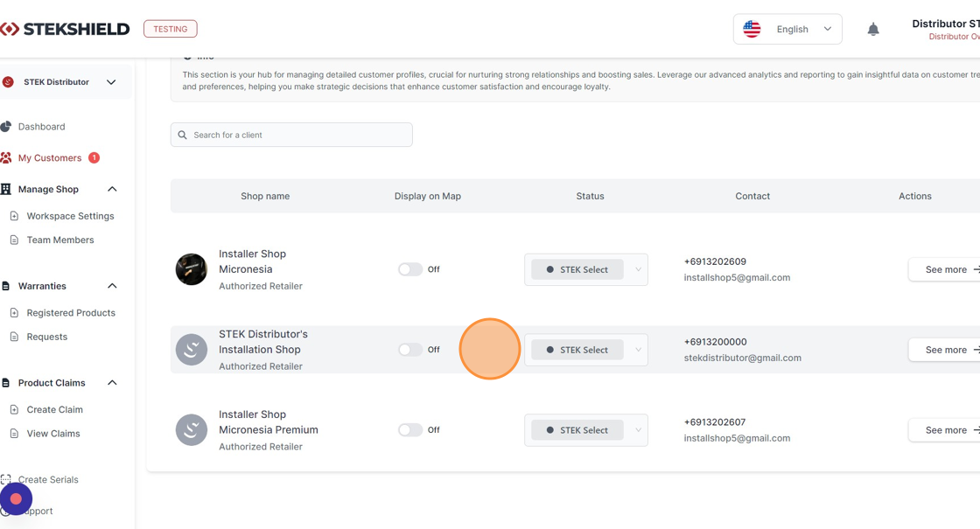The height and width of the screenshot is (529, 980).
Task: Click the Team Members document icon
Action: [x=14, y=240]
